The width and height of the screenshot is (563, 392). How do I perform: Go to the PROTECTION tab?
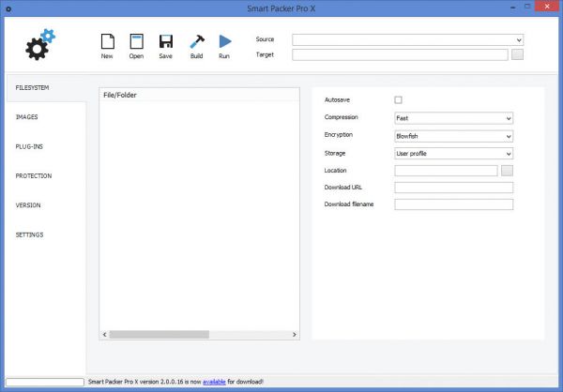[x=46, y=176]
